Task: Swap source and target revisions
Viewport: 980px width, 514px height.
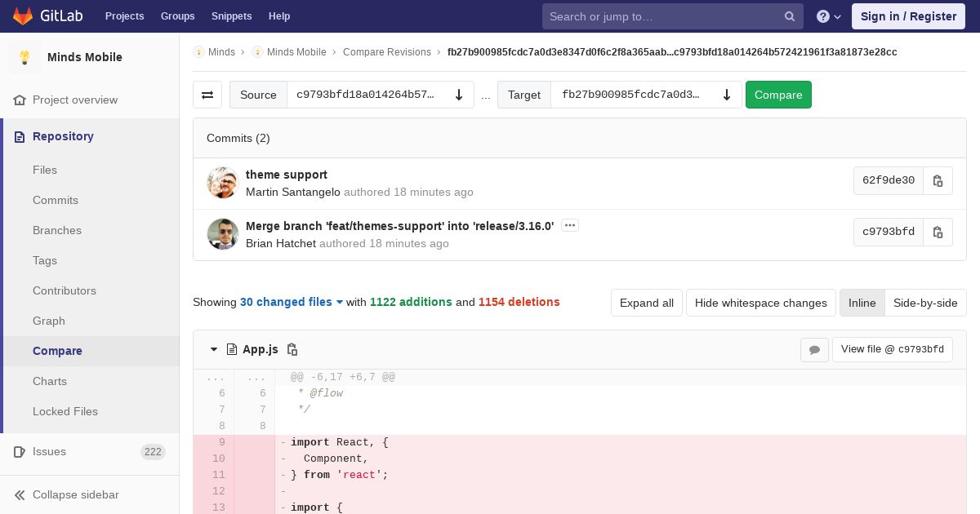Action: (x=207, y=95)
